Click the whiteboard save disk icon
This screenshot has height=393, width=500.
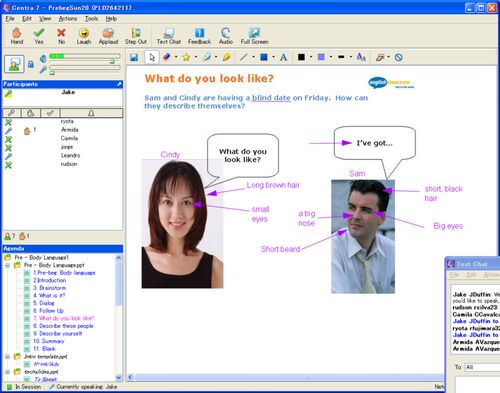tap(134, 57)
